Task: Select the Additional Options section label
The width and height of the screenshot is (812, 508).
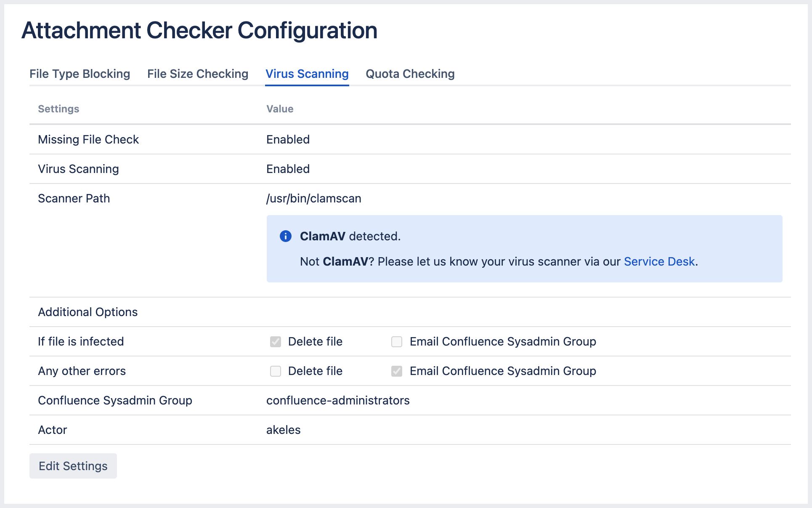Action: [x=88, y=312]
